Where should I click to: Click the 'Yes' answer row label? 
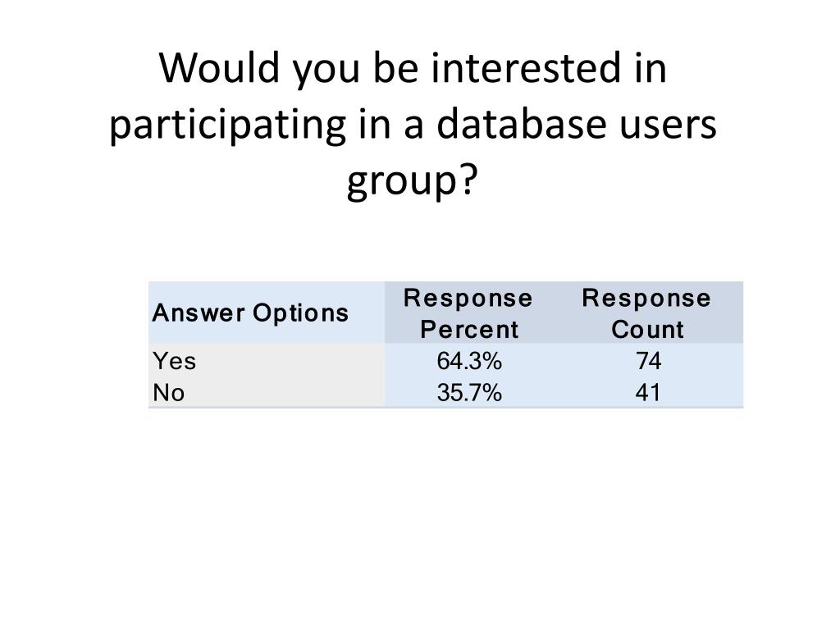click(x=175, y=361)
